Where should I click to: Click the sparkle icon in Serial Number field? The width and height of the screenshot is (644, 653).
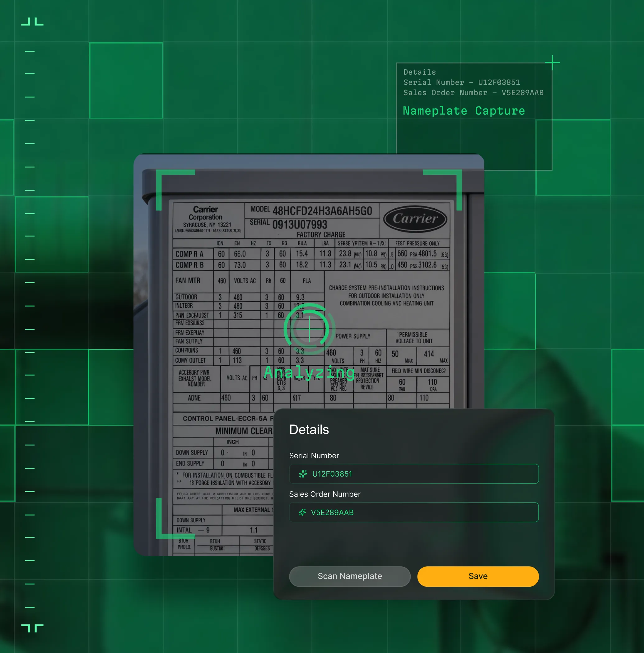(x=303, y=474)
